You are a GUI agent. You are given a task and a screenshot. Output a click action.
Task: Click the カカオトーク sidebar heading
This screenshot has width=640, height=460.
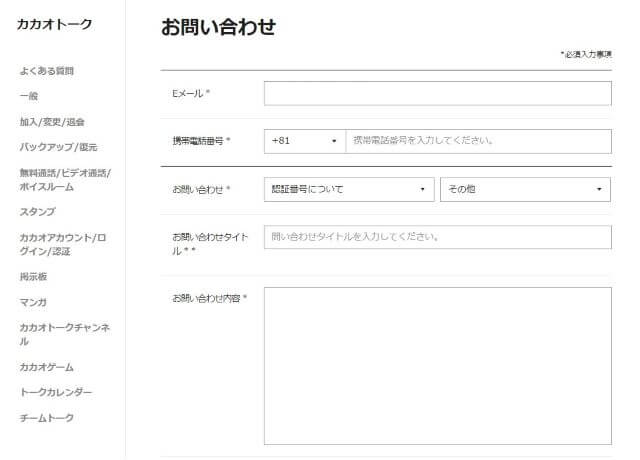point(54,23)
